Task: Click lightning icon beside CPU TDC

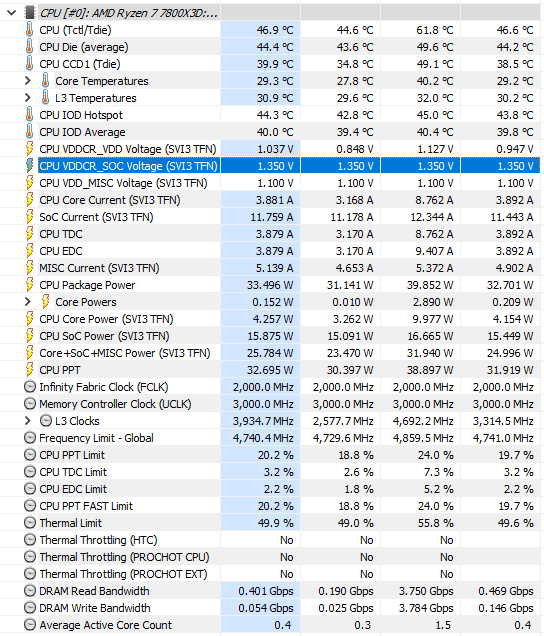Action: (29, 234)
